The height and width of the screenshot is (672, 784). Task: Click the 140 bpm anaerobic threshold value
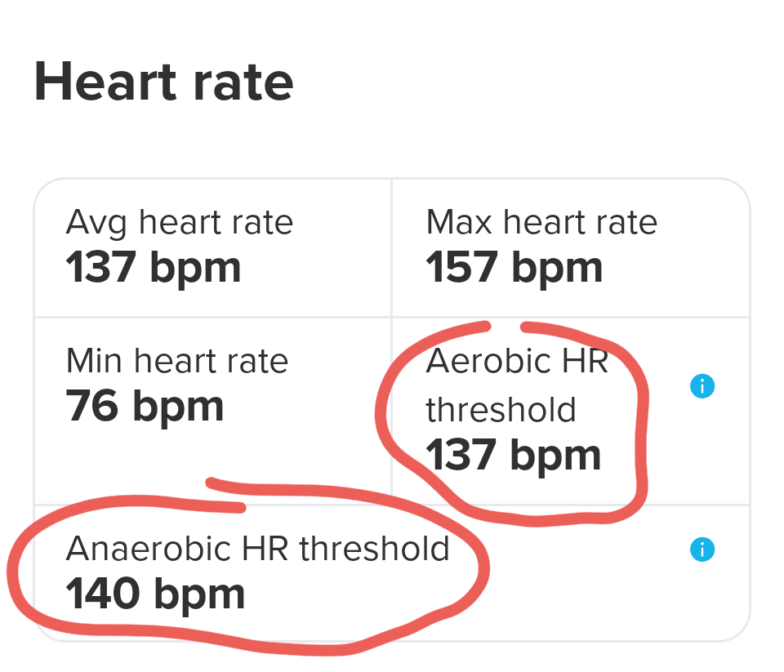(155, 594)
